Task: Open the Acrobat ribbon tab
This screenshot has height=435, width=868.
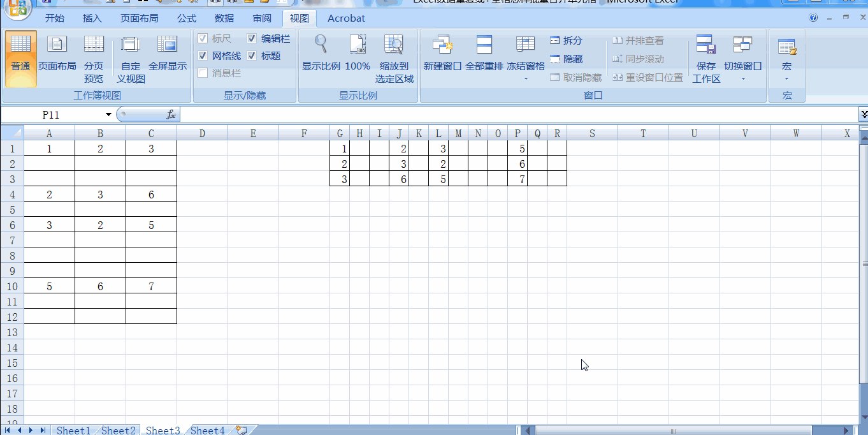Action: pyautogui.click(x=345, y=18)
